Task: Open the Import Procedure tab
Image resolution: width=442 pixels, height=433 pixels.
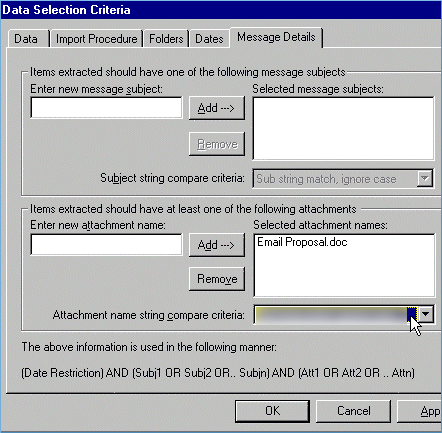Action: point(96,39)
